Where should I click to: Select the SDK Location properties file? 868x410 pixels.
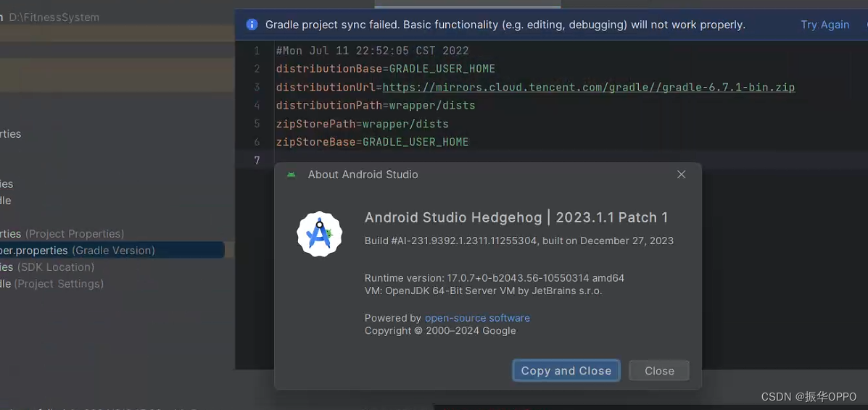click(47, 267)
